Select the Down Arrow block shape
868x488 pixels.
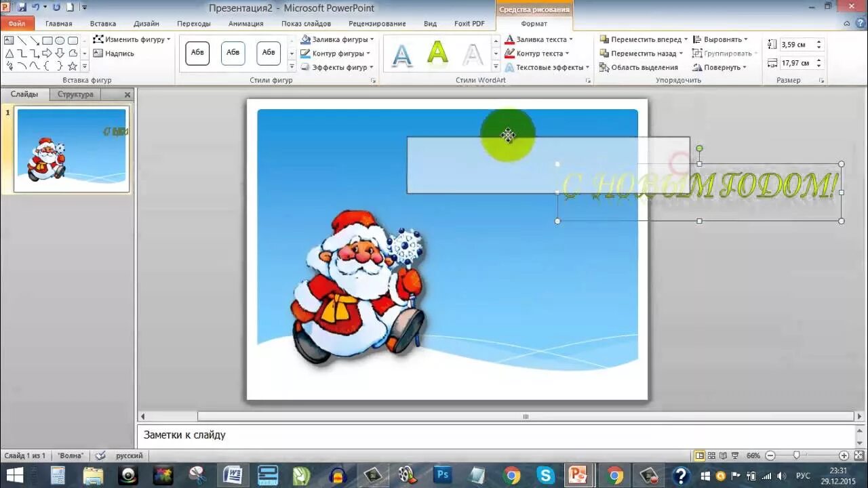[60, 53]
